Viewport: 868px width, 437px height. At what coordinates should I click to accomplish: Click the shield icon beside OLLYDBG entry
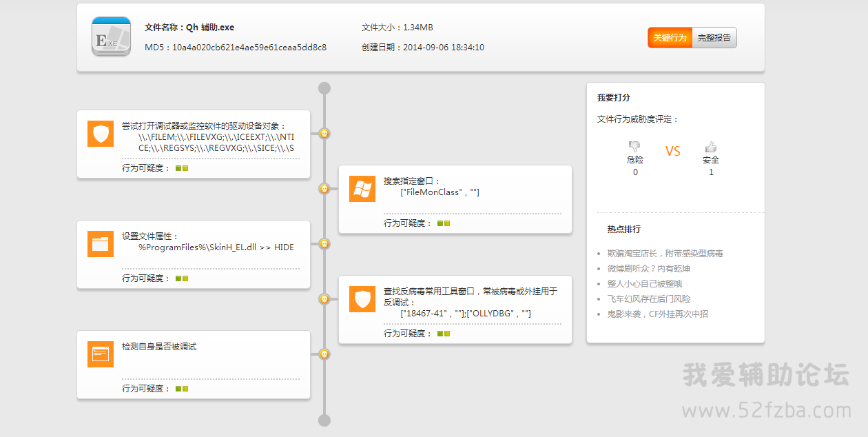(x=362, y=299)
